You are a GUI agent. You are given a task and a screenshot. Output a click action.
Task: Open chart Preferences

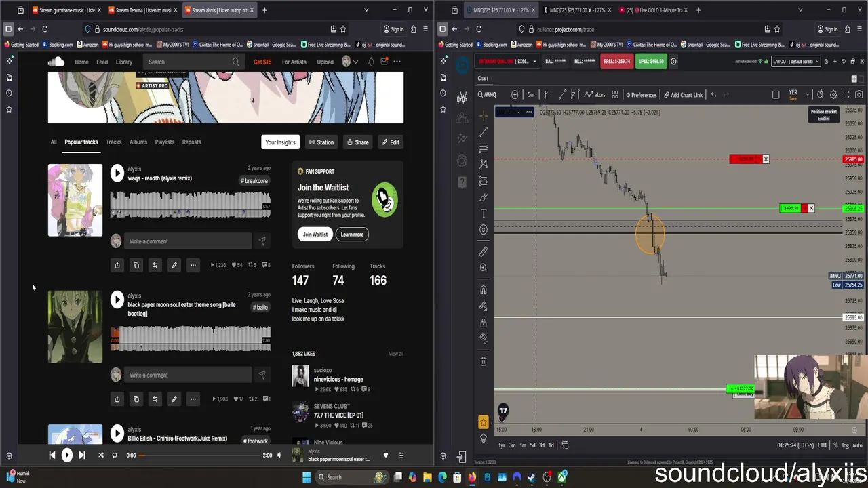(641, 95)
